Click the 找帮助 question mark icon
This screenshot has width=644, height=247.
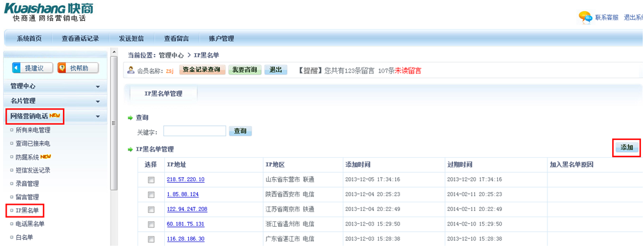point(62,68)
